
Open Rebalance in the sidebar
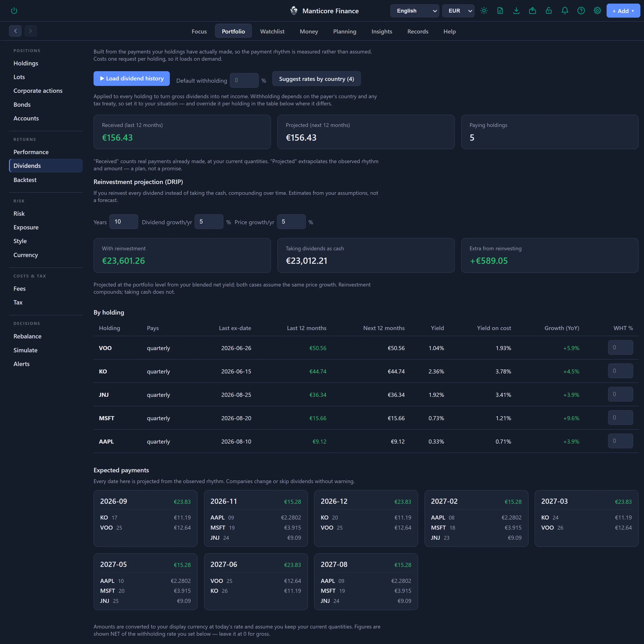point(46,336)
